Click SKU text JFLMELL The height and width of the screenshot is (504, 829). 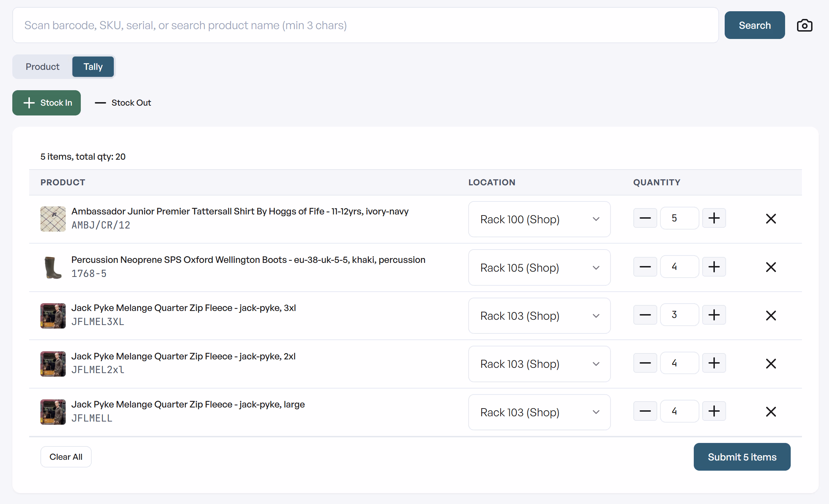tap(92, 418)
